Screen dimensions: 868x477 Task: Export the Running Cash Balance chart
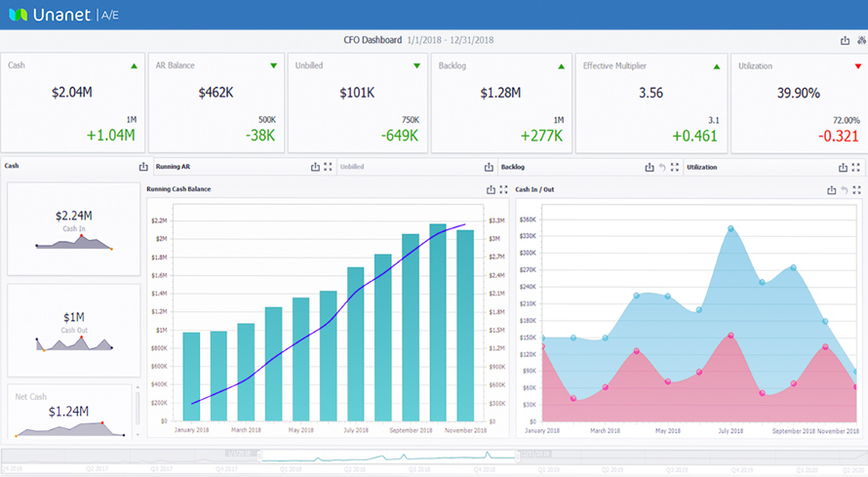coord(491,190)
